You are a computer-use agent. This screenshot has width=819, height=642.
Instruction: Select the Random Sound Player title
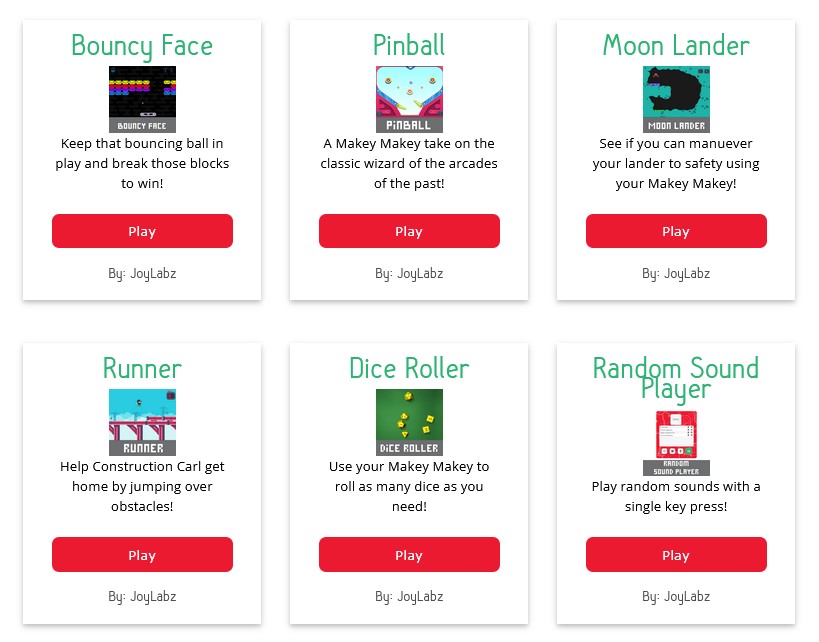pyautogui.click(x=676, y=378)
